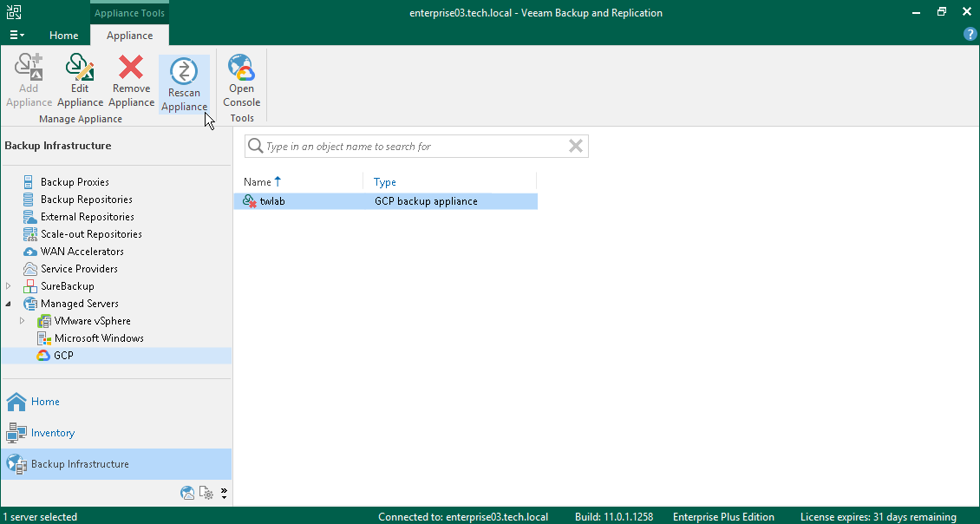Open the navigation pane overflow chevron menu
The height and width of the screenshot is (524, 980).
[224, 493]
